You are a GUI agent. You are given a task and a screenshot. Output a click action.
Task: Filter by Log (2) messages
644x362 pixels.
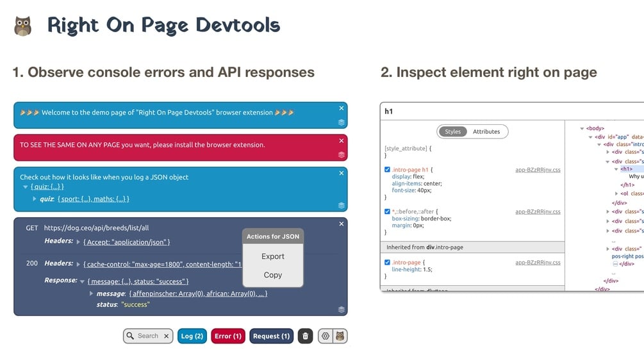(192, 336)
